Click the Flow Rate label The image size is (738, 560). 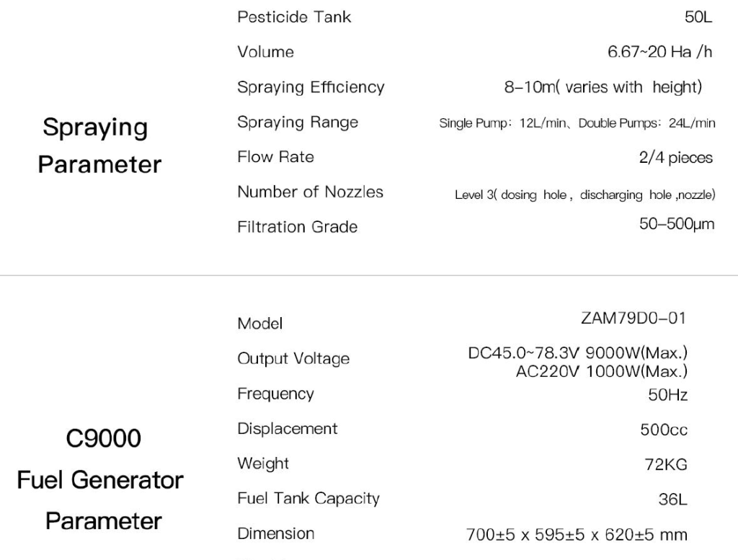point(275,157)
